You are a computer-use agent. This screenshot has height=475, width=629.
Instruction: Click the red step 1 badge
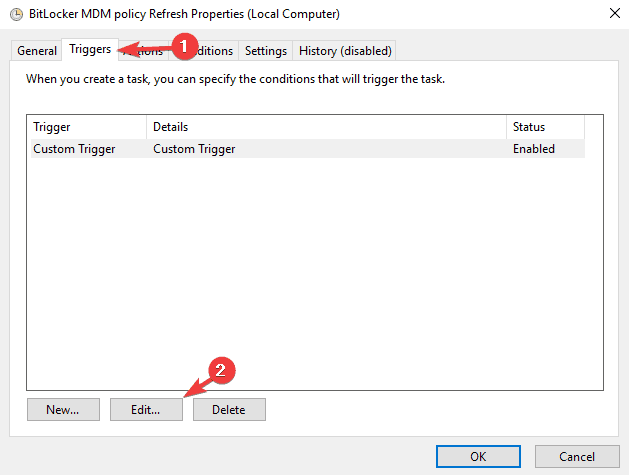tap(181, 44)
